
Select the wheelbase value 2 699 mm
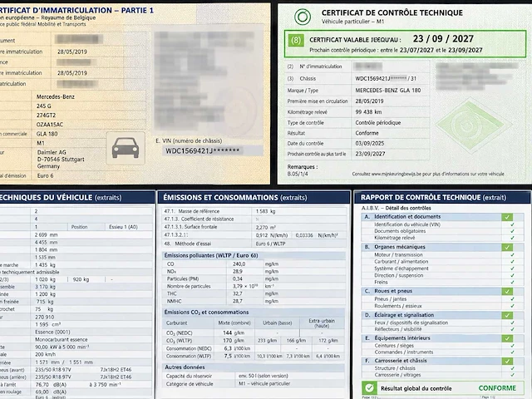(x=47, y=234)
